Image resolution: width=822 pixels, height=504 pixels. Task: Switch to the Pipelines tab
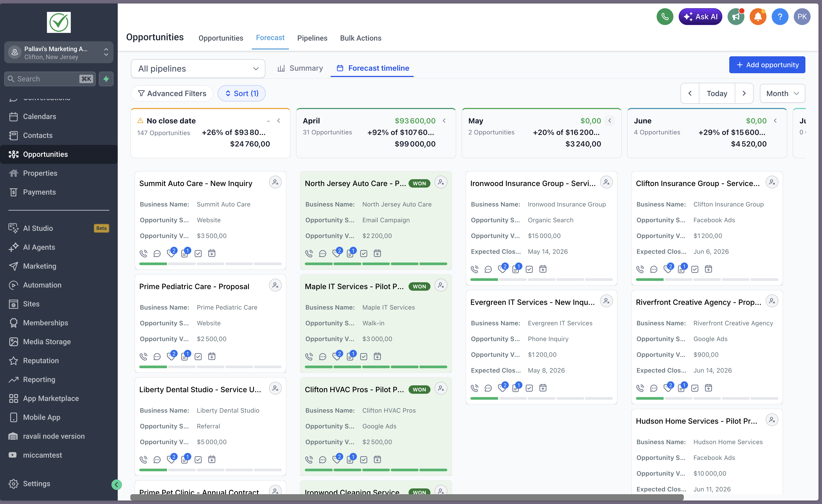(x=312, y=38)
